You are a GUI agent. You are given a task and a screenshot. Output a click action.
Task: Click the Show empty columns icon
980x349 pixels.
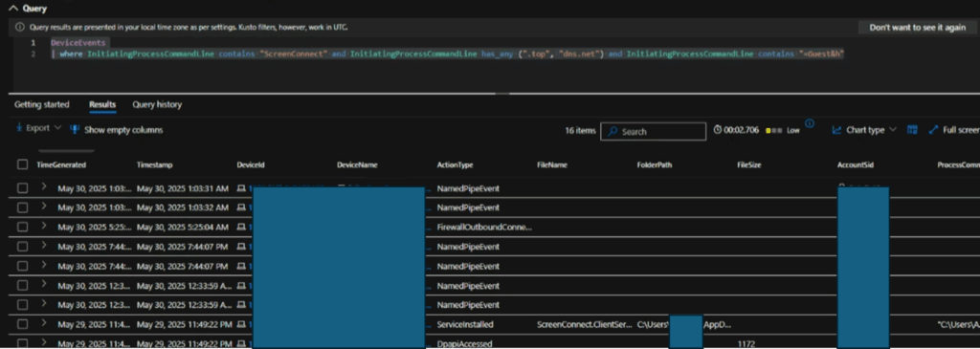tap(75, 130)
